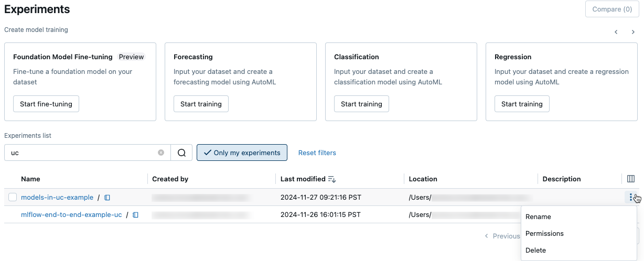Choose Permissions from the context menu
Viewport: 644px width, 261px height.
(544, 233)
